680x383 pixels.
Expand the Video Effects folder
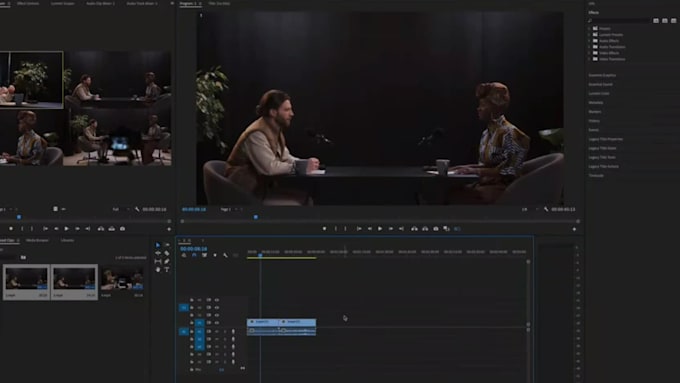tap(589, 53)
